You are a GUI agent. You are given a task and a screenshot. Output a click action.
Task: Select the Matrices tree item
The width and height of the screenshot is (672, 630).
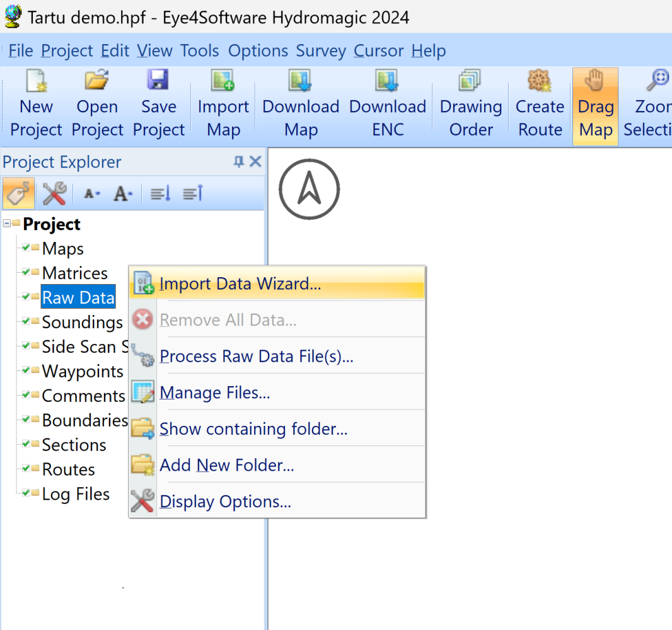[x=74, y=273]
